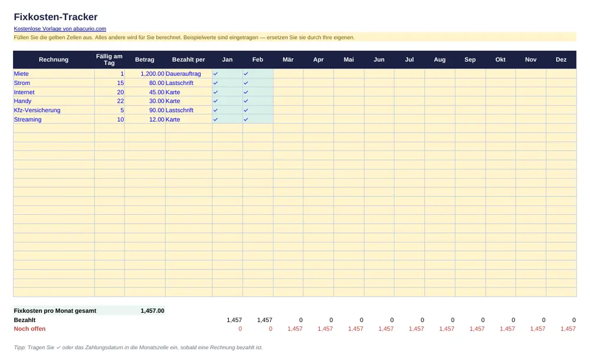Select the Noch offen value under Dez
Image resolution: width=590 pixels, height=364 pixels.
568,329
